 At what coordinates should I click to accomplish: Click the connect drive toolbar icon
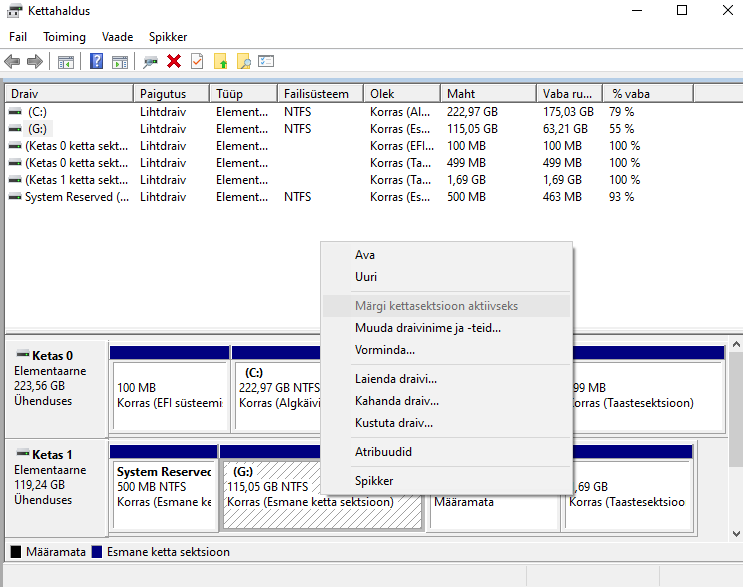[x=151, y=62]
